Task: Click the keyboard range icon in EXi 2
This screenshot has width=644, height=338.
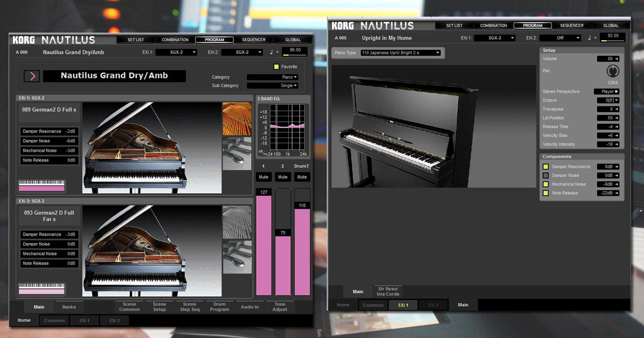Action: (42, 289)
